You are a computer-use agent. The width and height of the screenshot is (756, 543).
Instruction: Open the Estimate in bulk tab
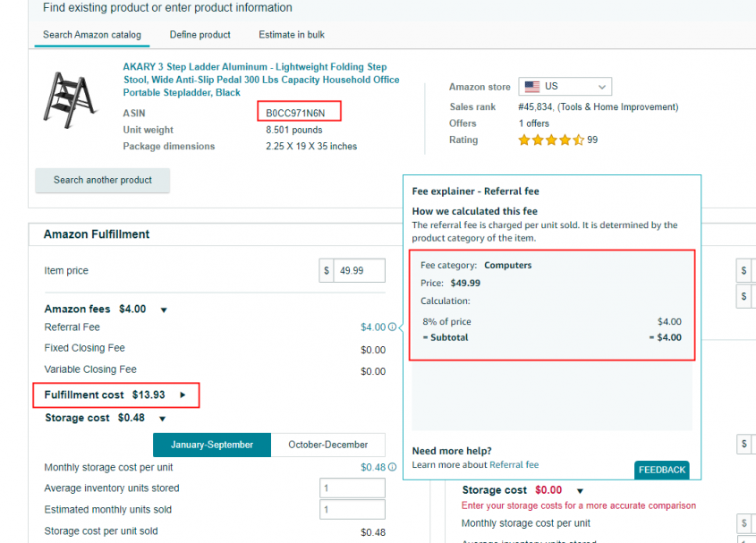pyautogui.click(x=292, y=35)
